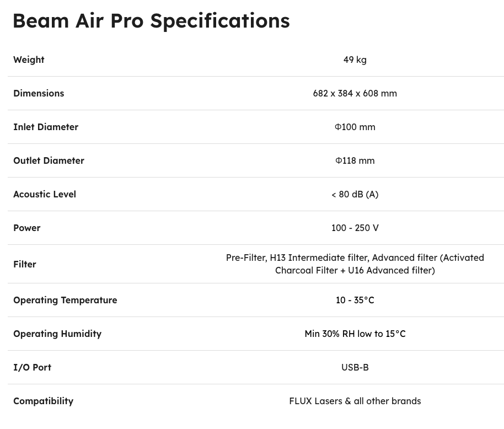The width and height of the screenshot is (504, 429).
Task: Select the 100 - 250 V value
Action: tap(355, 228)
